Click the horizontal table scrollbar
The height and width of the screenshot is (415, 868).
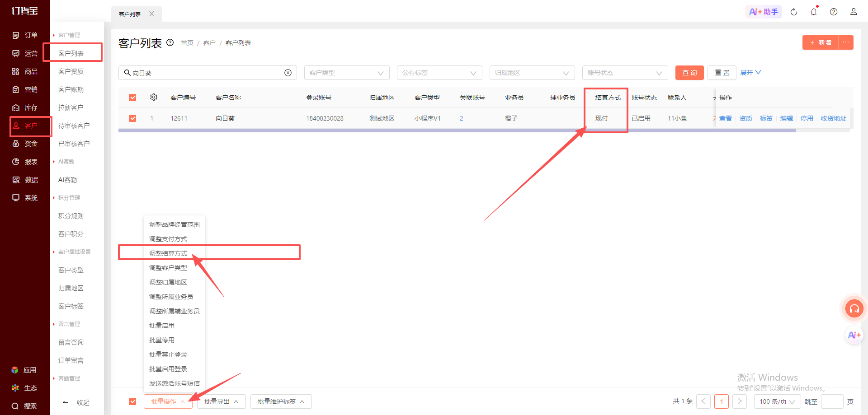(x=457, y=131)
